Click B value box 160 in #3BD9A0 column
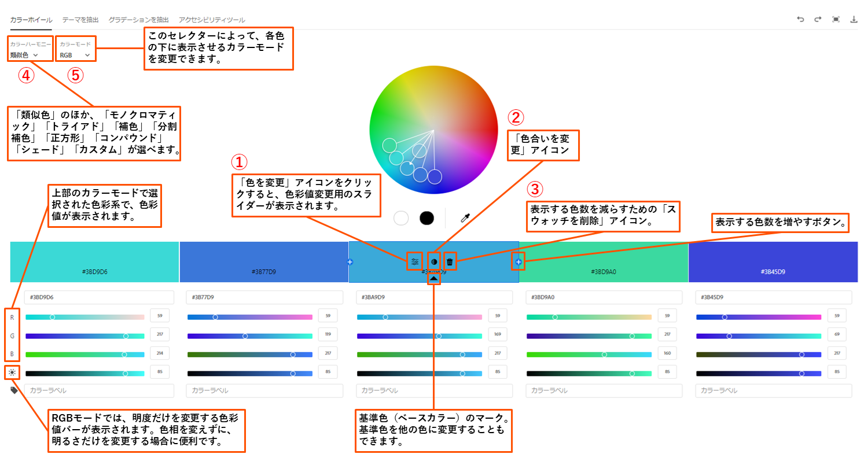 [x=667, y=353]
